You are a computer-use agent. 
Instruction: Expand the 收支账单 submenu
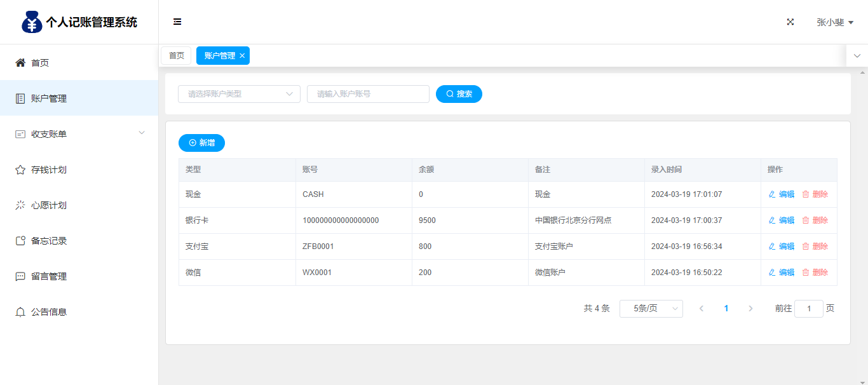coord(141,133)
